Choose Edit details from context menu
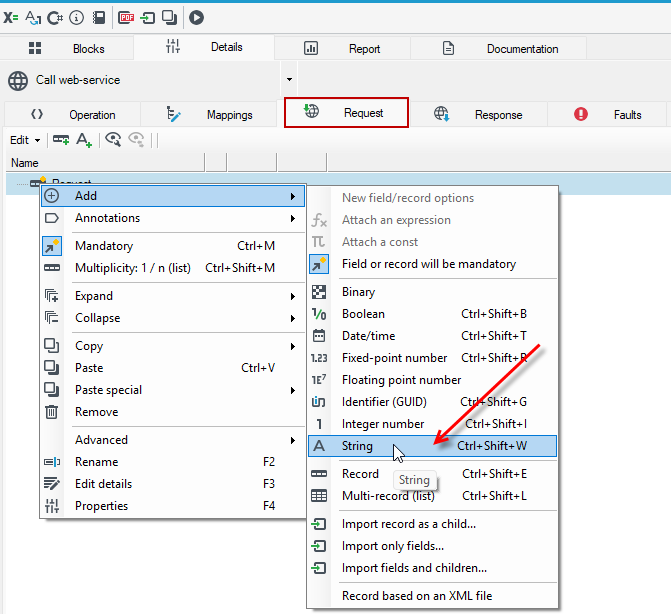This screenshot has height=614, width=671. point(173,484)
